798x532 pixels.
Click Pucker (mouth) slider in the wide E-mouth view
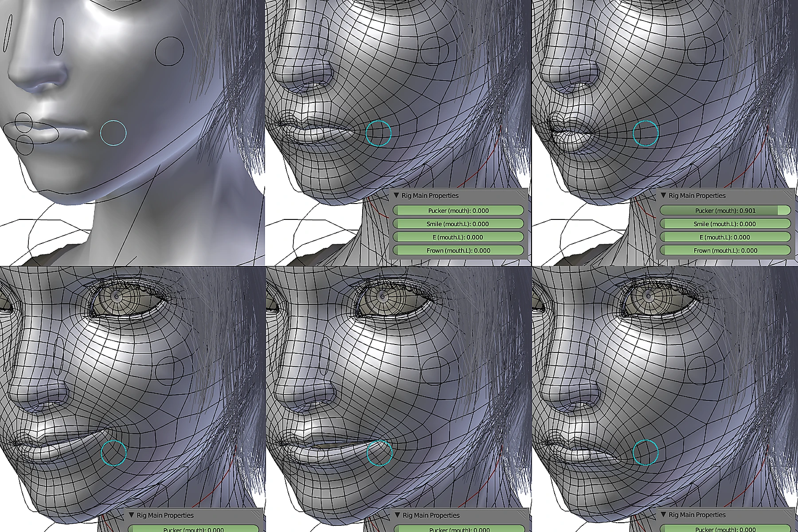(459, 529)
